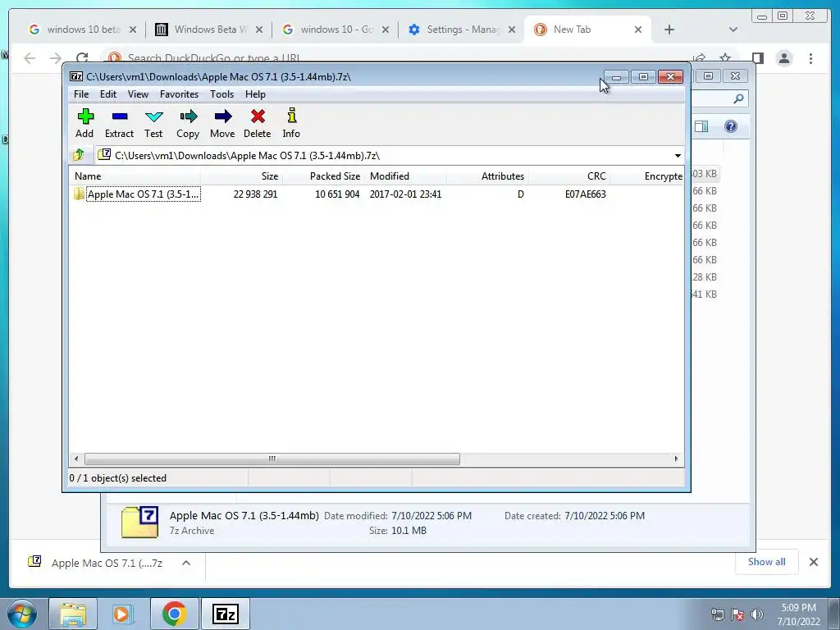This screenshot has width=840, height=630.
Task: Sort by the Packed Size column header
Action: pos(323,176)
